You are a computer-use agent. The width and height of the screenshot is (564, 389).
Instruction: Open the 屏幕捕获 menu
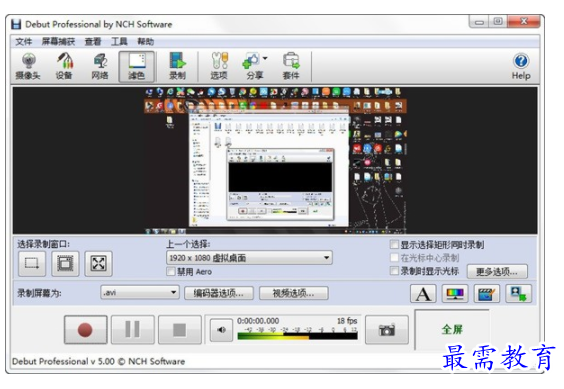[x=58, y=42]
